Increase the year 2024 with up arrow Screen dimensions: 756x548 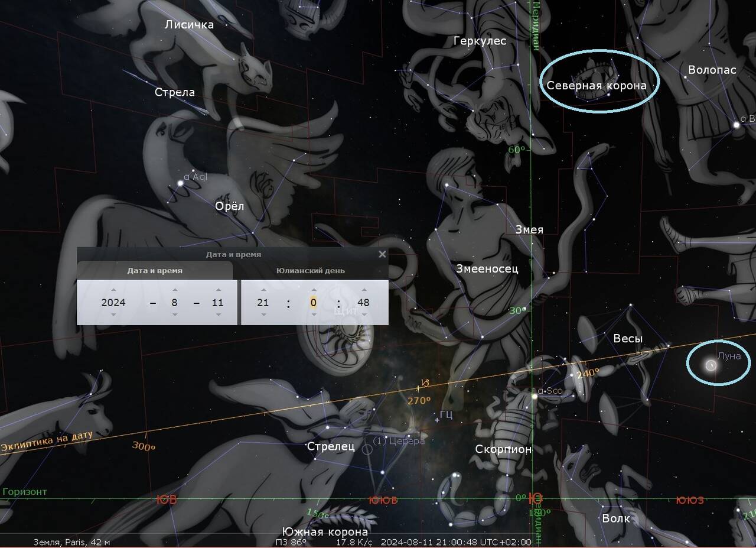113,290
